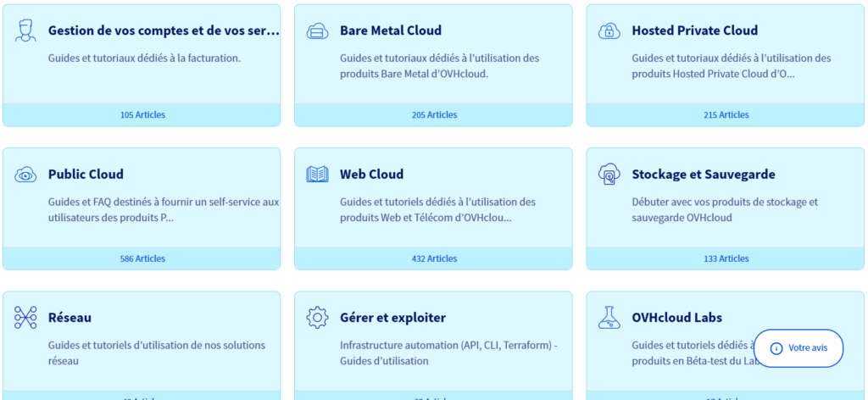This screenshot has width=868, height=400.
Task: View the 133 Articles footer link
Action: click(726, 258)
